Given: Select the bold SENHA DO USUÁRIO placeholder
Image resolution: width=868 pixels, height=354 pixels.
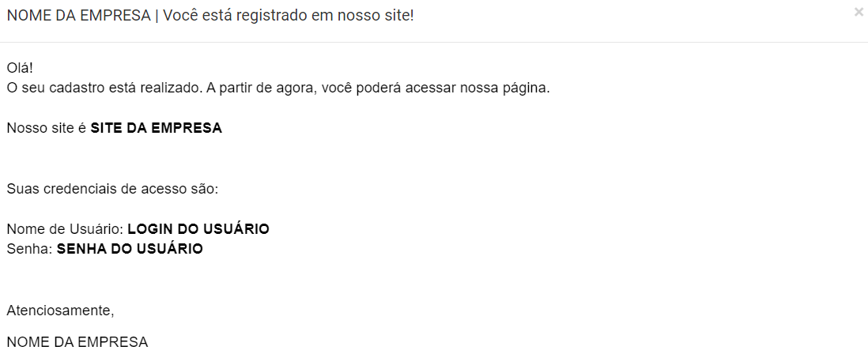Looking at the screenshot, I should pyautogui.click(x=130, y=249).
